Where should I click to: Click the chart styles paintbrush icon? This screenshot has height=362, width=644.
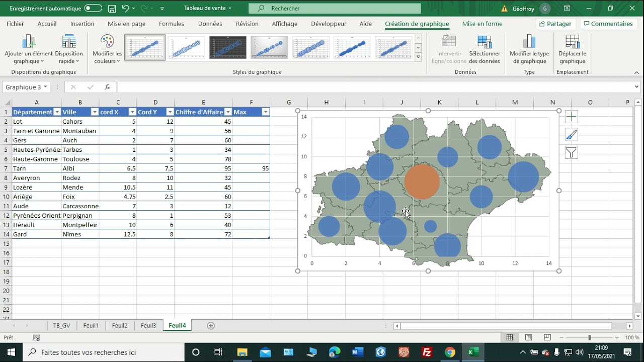point(571,135)
